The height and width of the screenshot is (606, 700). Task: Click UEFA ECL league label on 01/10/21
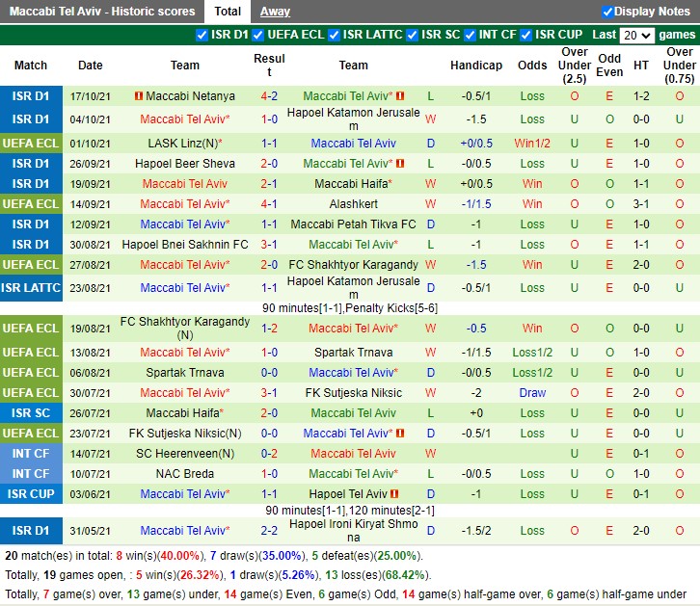point(31,144)
